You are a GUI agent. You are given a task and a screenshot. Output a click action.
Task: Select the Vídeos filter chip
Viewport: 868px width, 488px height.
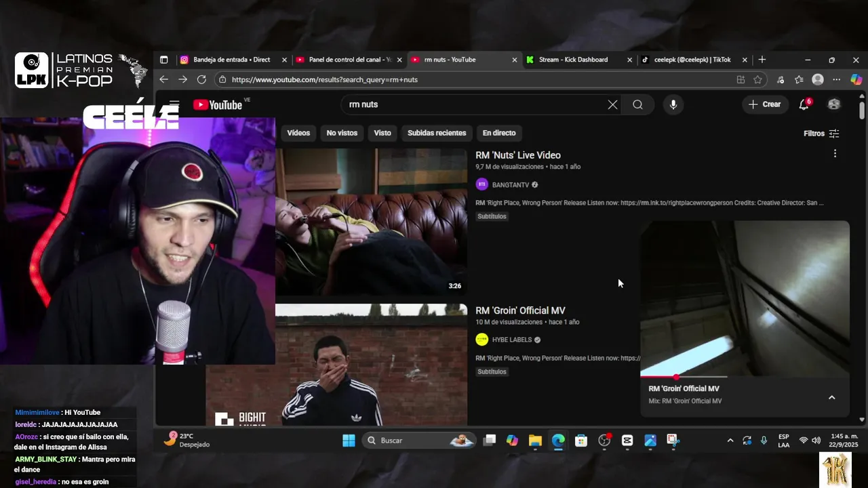coord(298,133)
